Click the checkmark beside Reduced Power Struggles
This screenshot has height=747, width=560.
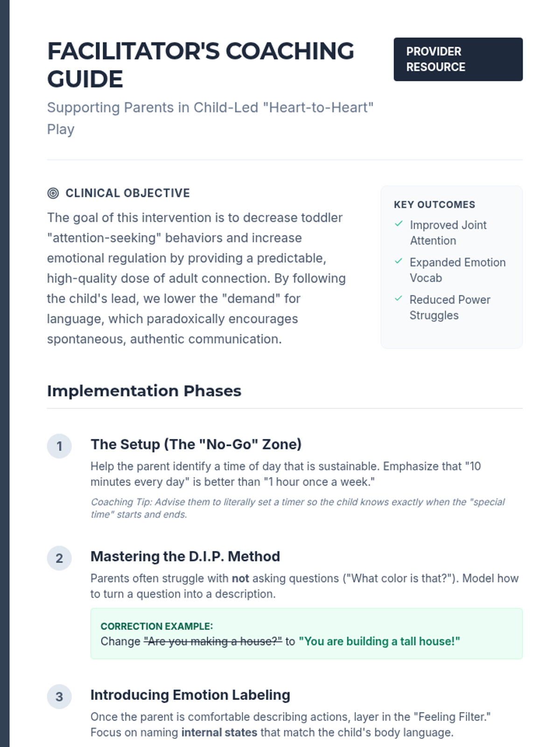[x=399, y=299]
